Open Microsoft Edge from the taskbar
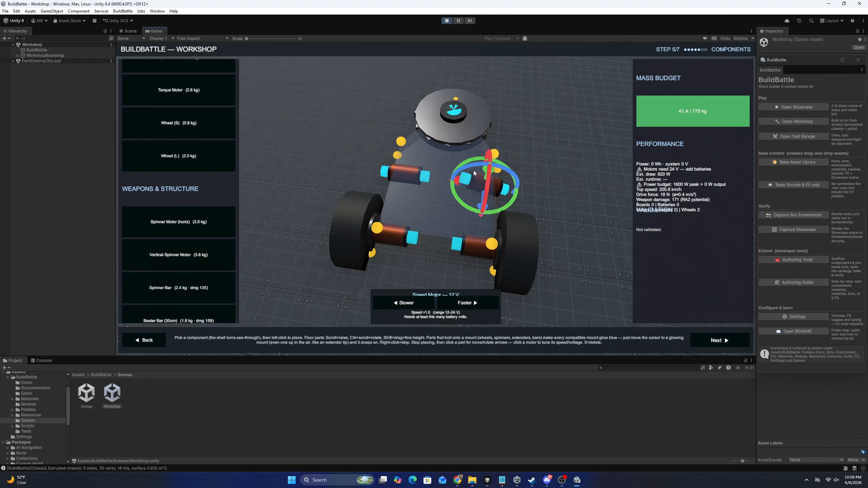Screen dimensions: 868x488 pos(412,480)
